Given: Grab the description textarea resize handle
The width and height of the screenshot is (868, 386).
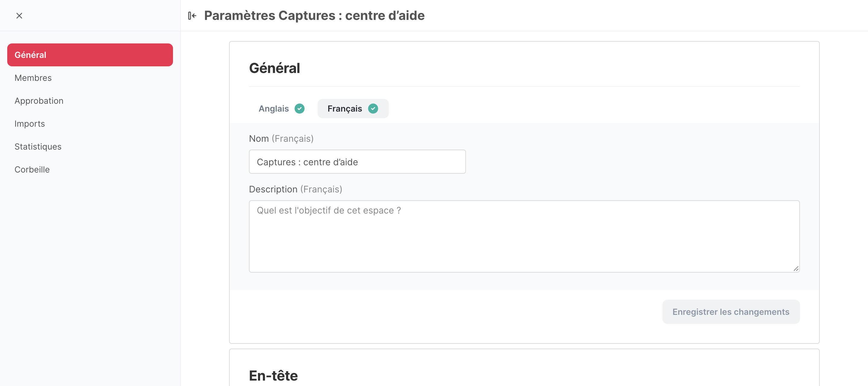Looking at the screenshot, I should (796, 268).
